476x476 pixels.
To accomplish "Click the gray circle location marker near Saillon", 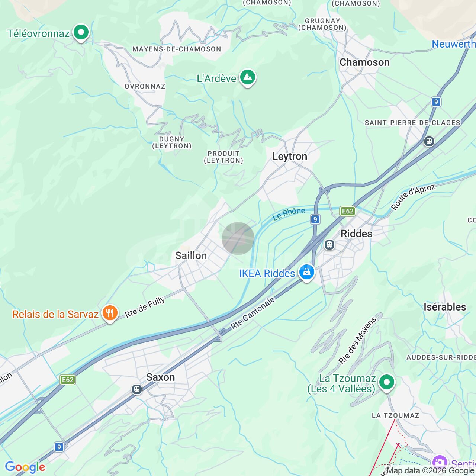I will click(238, 238).
